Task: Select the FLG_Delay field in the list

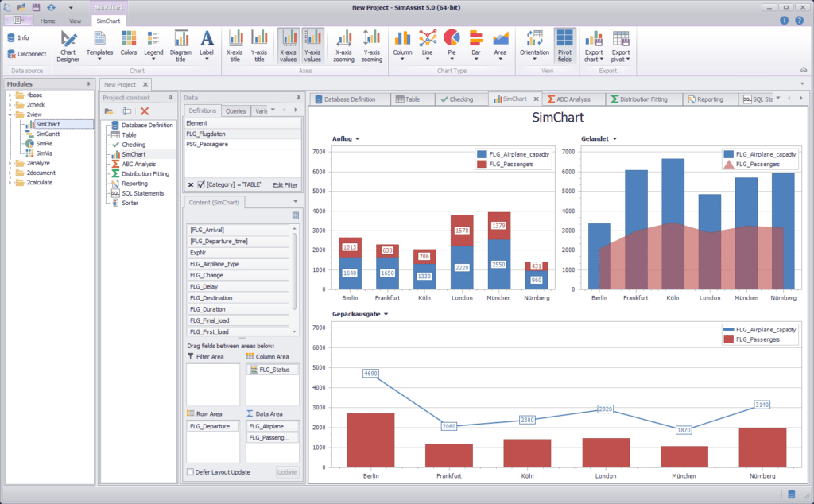Action: [238, 286]
